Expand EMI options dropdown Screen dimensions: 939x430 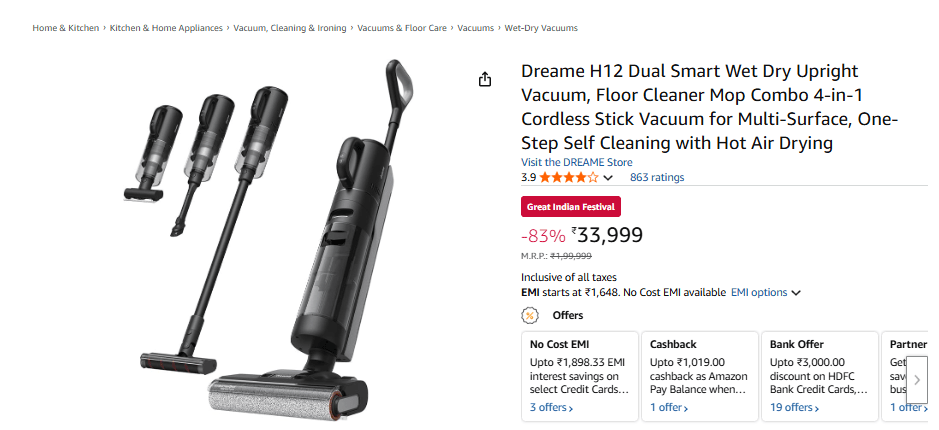(x=766, y=293)
